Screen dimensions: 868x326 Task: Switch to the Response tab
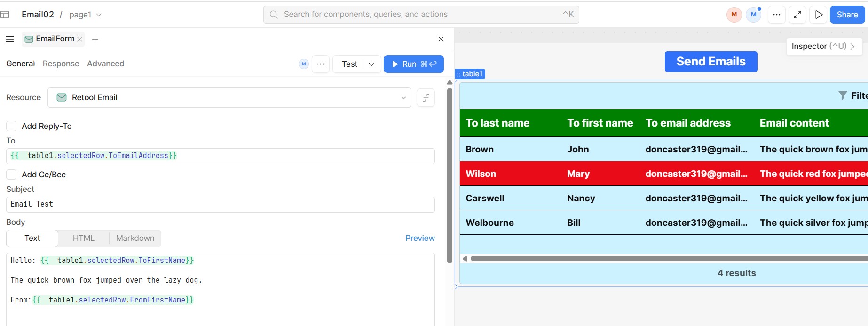click(61, 64)
